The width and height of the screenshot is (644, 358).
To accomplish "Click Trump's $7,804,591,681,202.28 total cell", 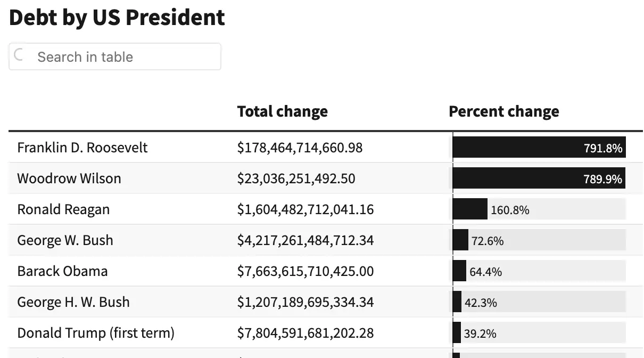I will tap(306, 333).
